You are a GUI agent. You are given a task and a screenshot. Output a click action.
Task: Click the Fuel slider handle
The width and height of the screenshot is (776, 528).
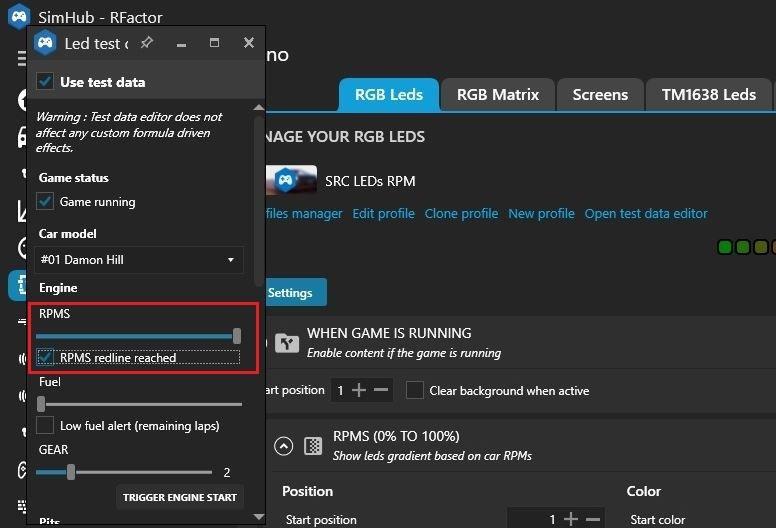(x=41, y=404)
